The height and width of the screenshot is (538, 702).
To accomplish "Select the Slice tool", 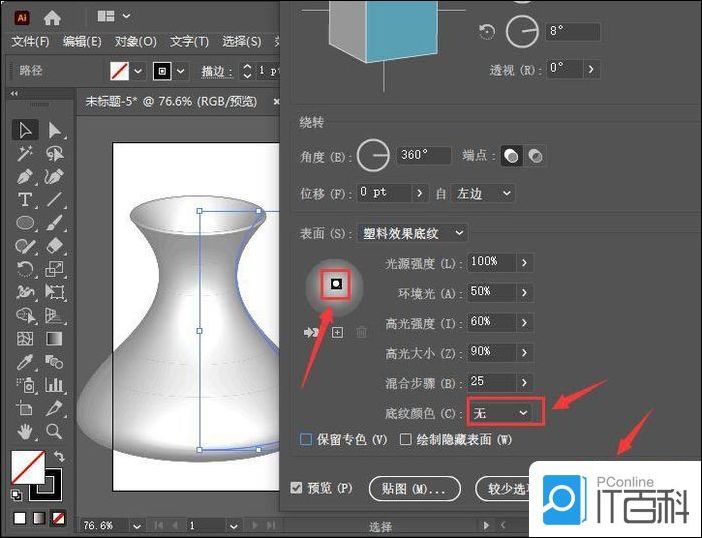I will 54,408.
